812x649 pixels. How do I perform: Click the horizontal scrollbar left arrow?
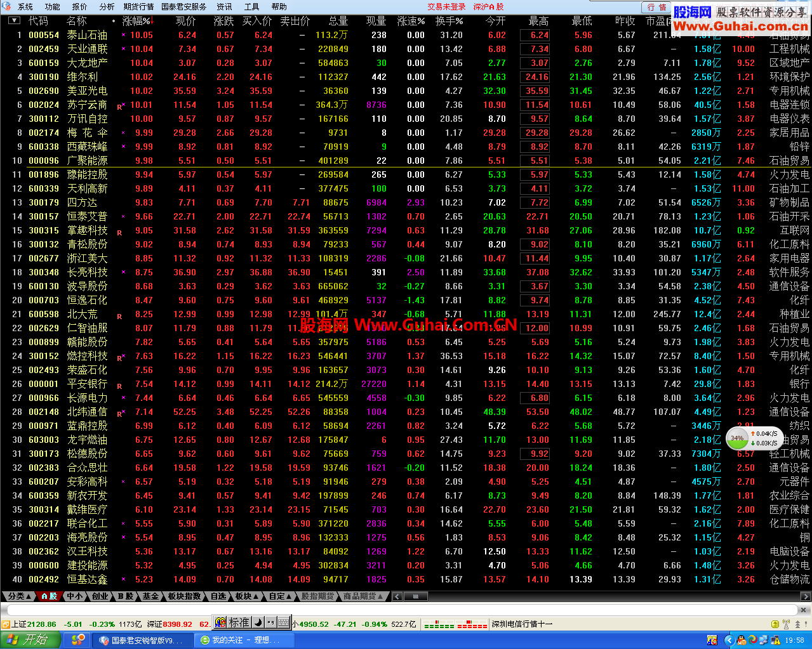point(397,596)
